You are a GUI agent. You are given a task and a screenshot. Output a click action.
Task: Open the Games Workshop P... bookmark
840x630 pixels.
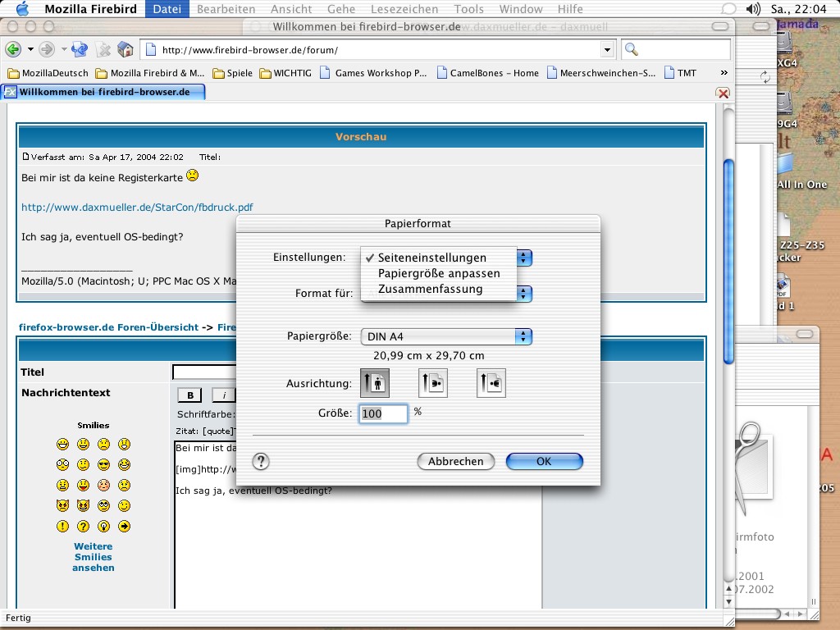tap(373, 73)
